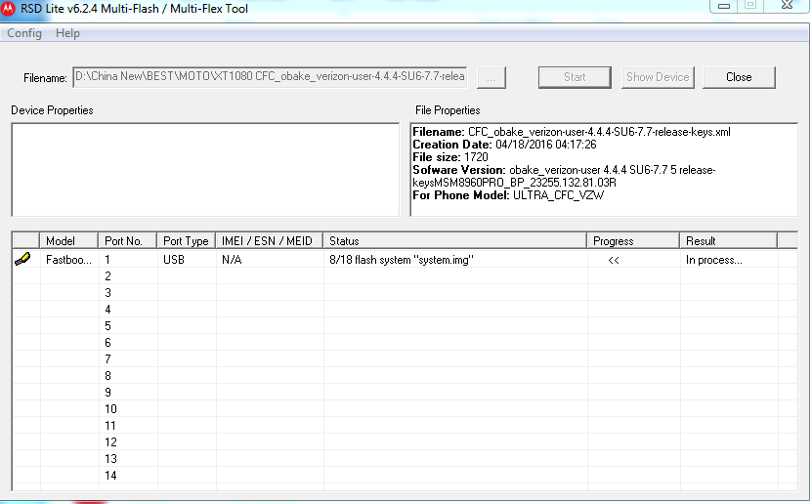
Task: Click the IMEI / ESN / MEID column header
Action: (x=270, y=240)
